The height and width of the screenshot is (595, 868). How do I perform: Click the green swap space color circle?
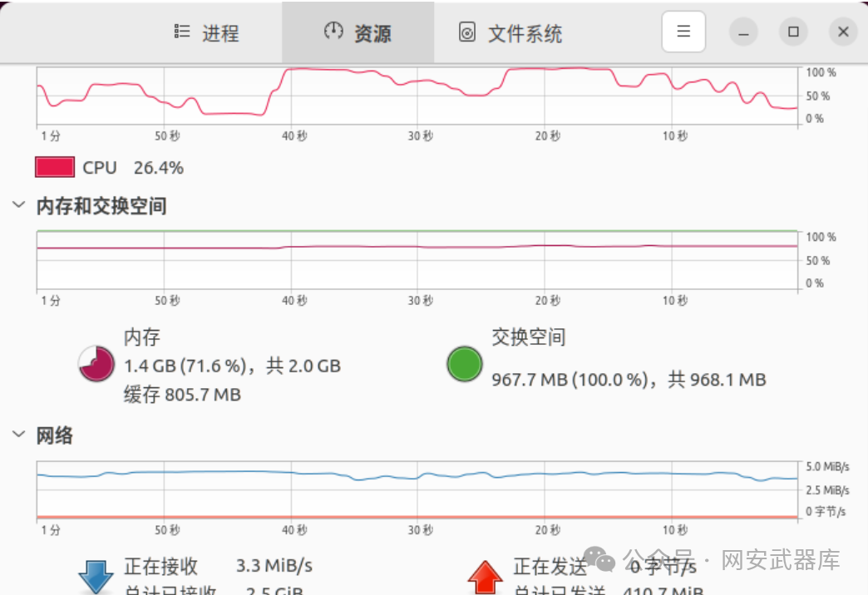click(465, 364)
